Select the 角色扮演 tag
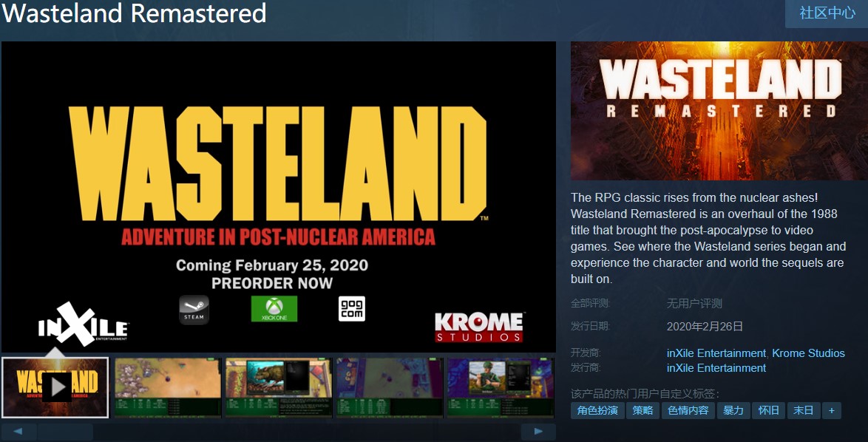 [x=597, y=410]
